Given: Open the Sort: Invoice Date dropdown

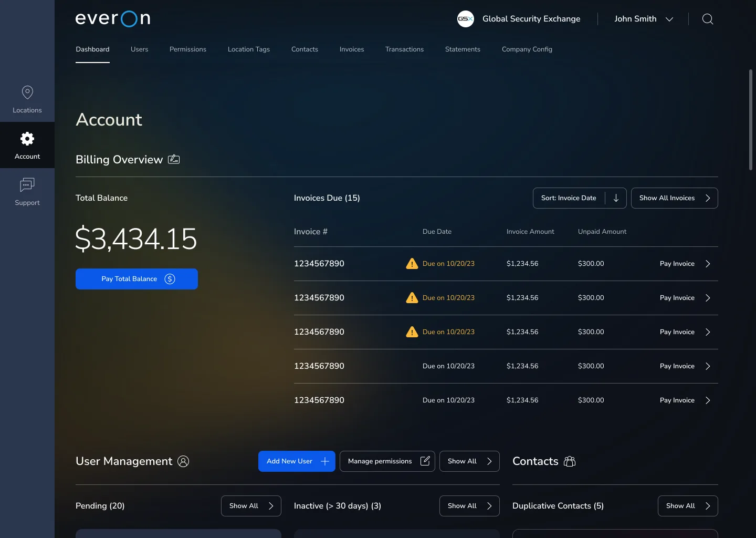Looking at the screenshot, I should coord(569,198).
